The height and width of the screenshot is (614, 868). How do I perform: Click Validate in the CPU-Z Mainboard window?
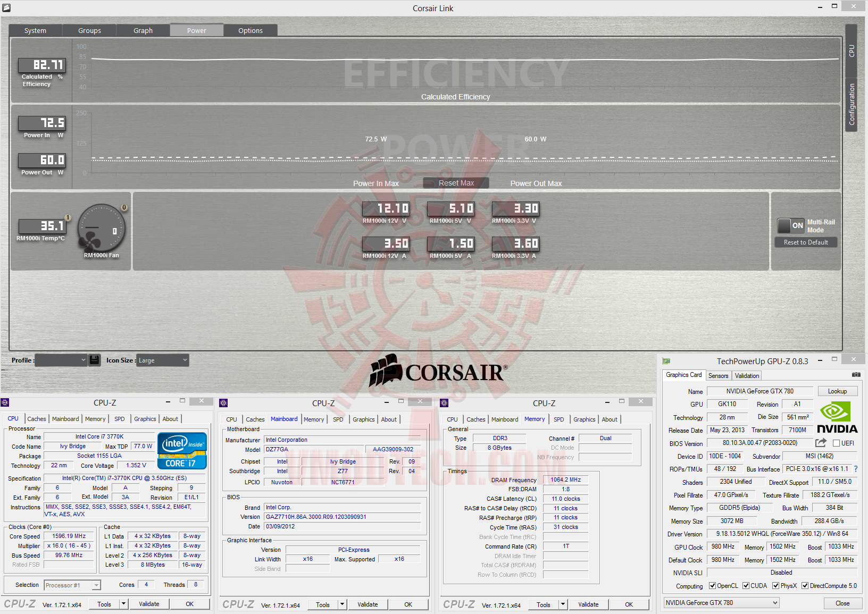click(x=368, y=604)
